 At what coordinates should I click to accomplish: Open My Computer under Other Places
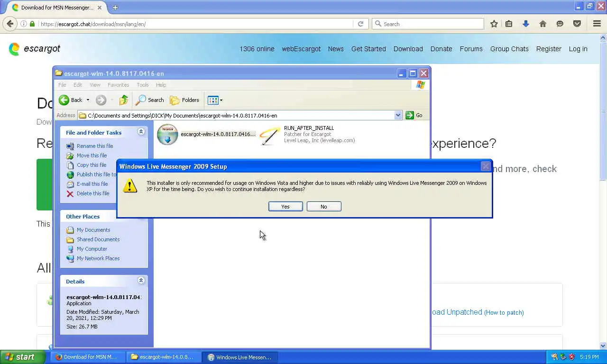coord(92,249)
